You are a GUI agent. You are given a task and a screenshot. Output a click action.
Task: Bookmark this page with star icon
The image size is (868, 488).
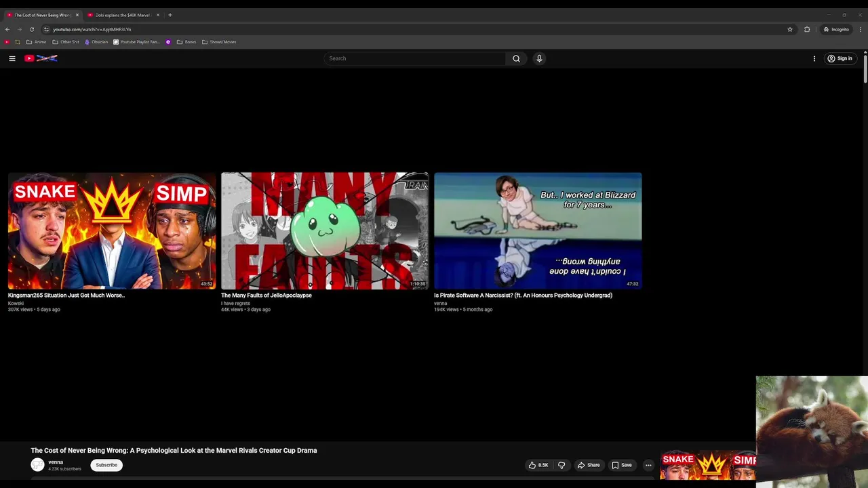click(x=790, y=29)
